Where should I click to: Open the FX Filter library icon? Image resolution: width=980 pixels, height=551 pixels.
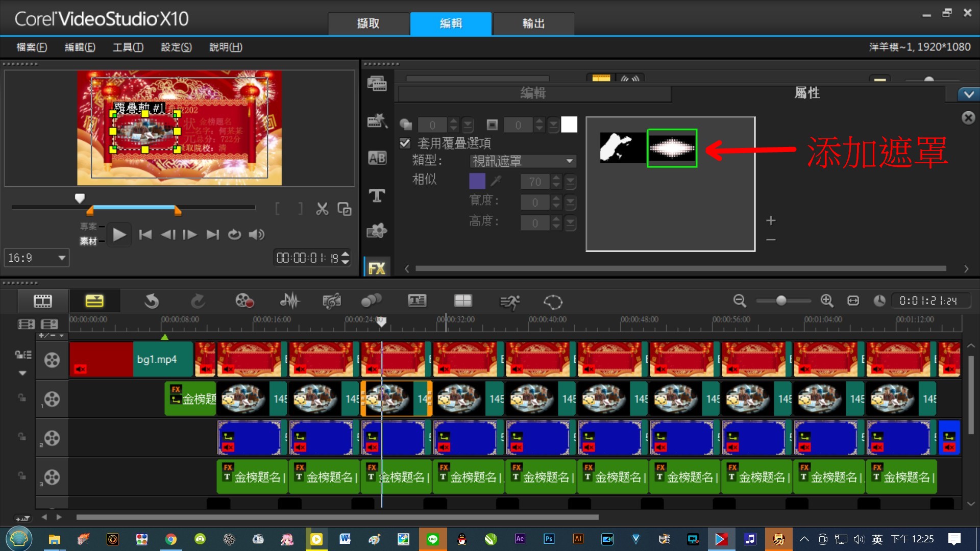pyautogui.click(x=377, y=268)
